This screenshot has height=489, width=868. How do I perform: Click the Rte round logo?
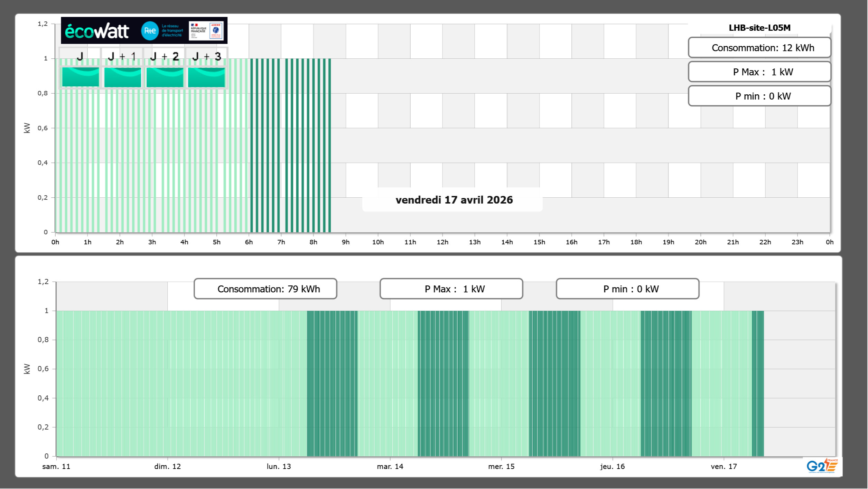150,31
